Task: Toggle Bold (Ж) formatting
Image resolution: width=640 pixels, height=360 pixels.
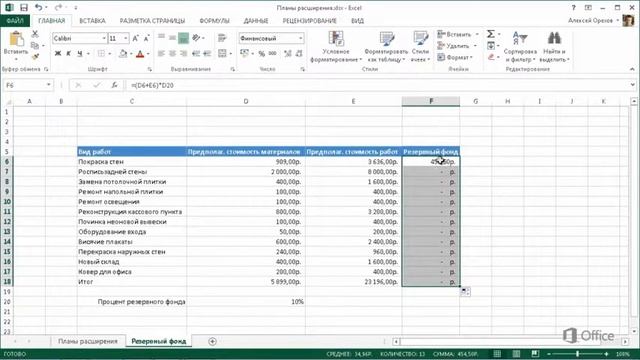Action: (x=58, y=53)
